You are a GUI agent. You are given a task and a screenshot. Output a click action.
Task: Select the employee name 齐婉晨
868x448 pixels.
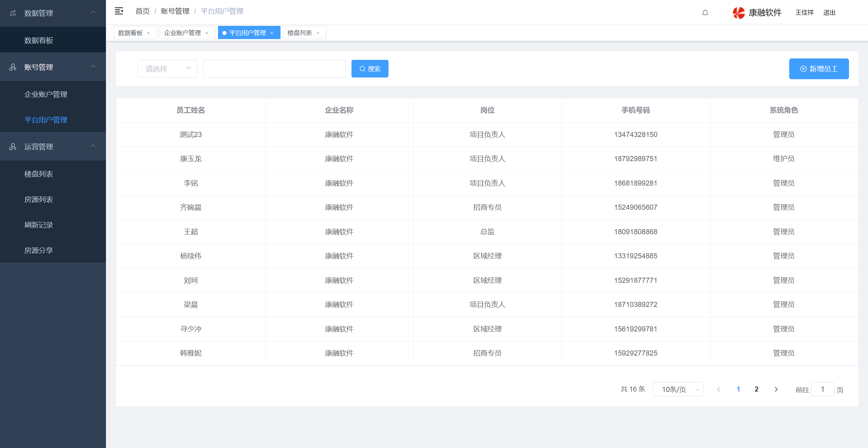(191, 207)
